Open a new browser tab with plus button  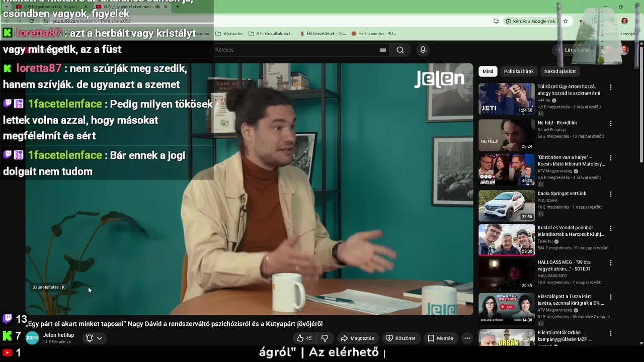pos(177,7)
